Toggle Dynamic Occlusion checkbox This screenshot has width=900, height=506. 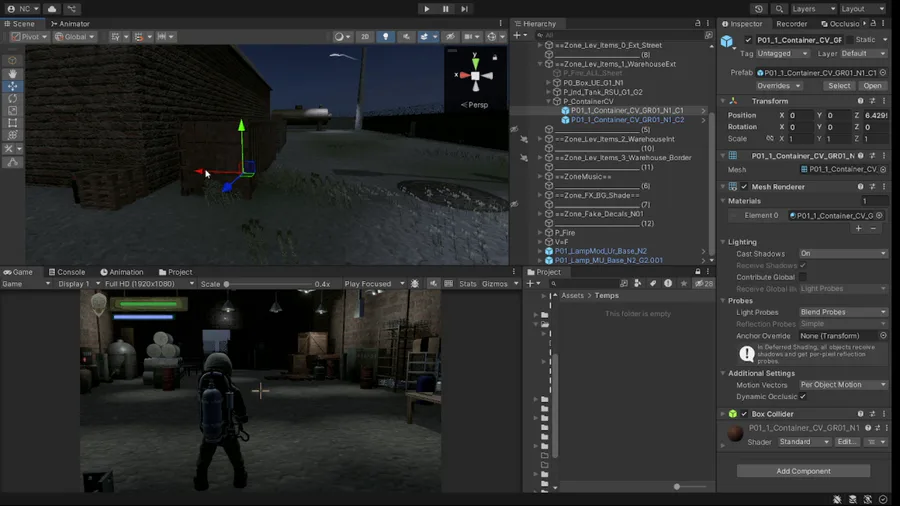(x=802, y=396)
